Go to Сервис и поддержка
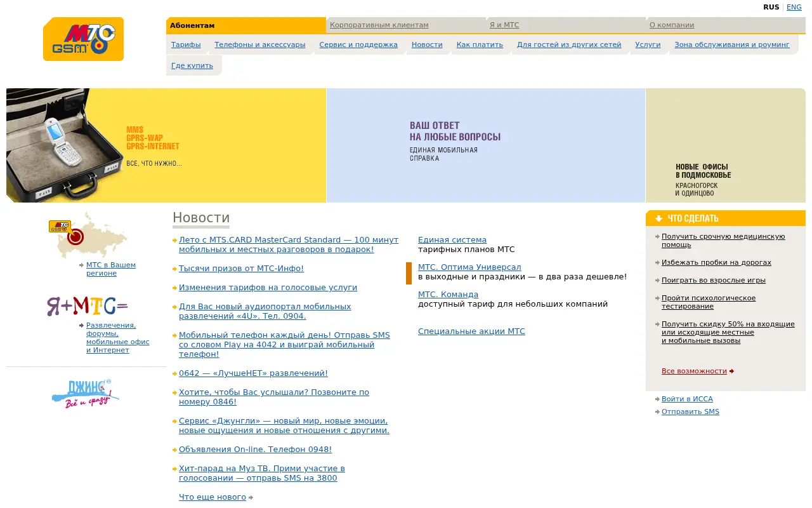This screenshot has height=508, width=812. [x=358, y=44]
